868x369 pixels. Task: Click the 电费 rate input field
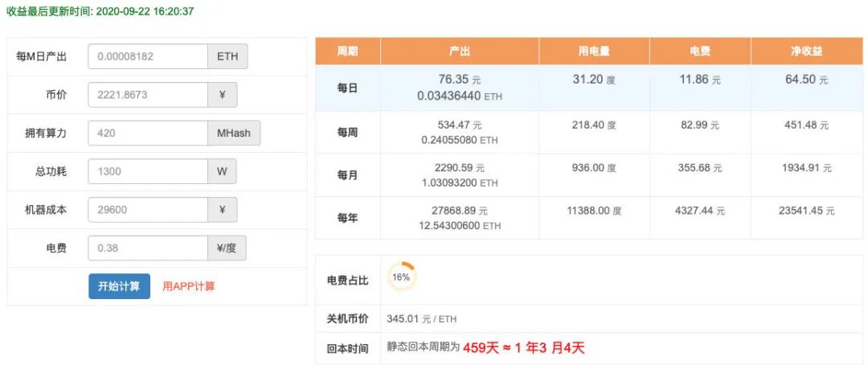point(148,248)
